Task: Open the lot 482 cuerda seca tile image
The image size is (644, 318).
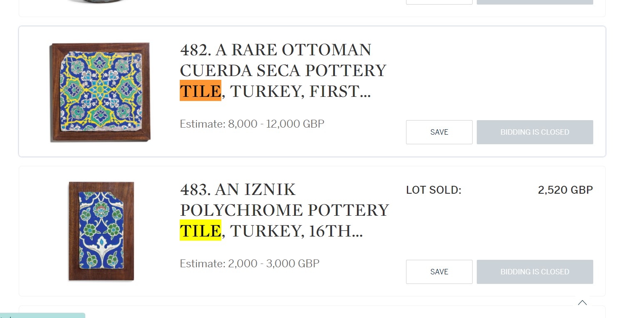Action: (100, 92)
